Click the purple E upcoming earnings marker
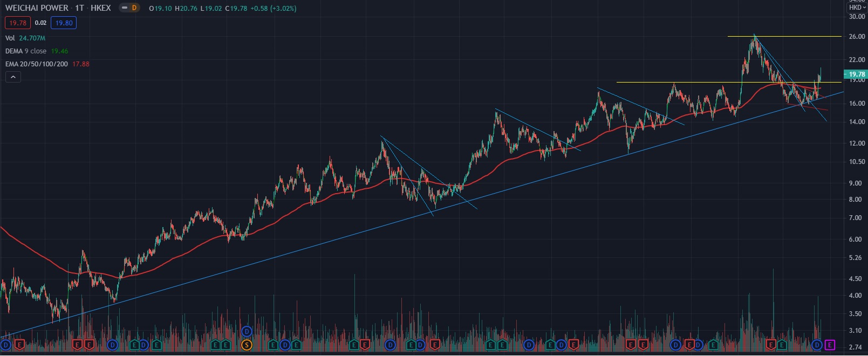Viewport: 868px width, 356px height. click(x=830, y=345)
